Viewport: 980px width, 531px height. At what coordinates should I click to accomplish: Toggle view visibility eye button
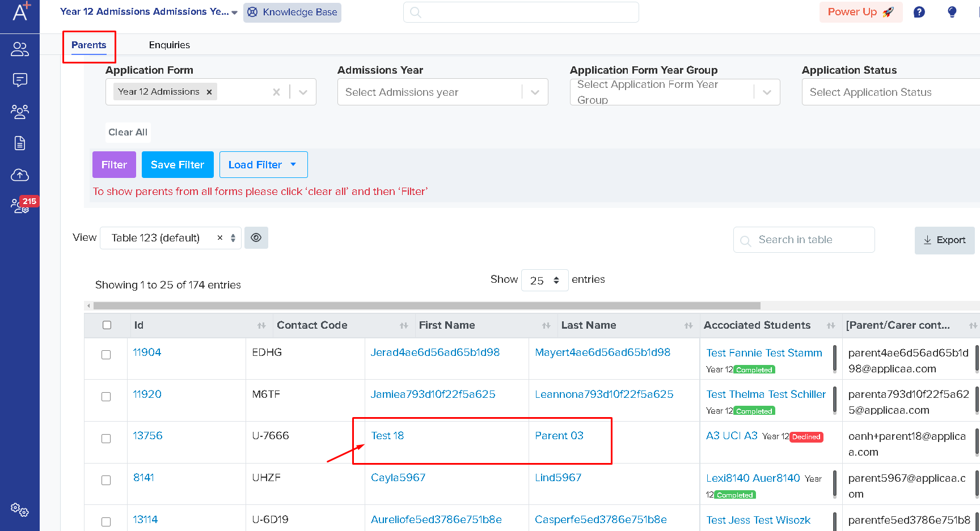point(256,238)
